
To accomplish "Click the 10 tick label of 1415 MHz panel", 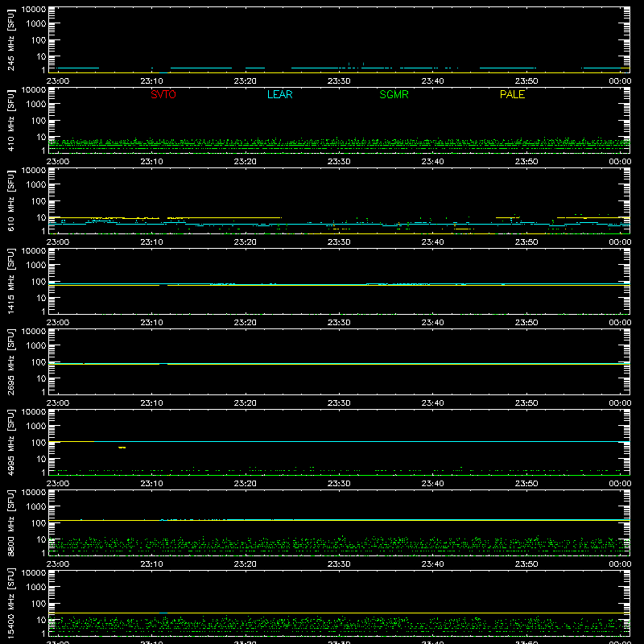I will 41,298.
